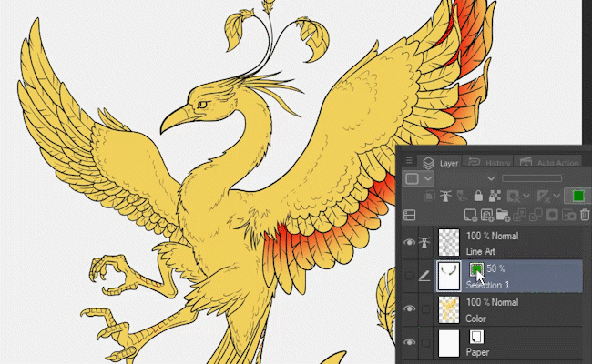The height and width of the screenshot is (364, 592).
Task: Click the paper page icon on the Paper layer
Action: pos(476,337)
